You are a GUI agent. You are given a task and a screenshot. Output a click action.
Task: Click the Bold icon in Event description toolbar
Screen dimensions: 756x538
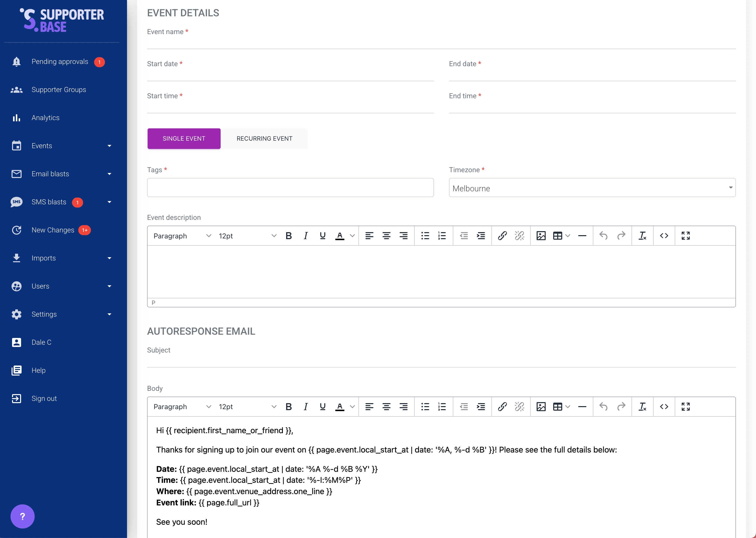tap(288, 236)
